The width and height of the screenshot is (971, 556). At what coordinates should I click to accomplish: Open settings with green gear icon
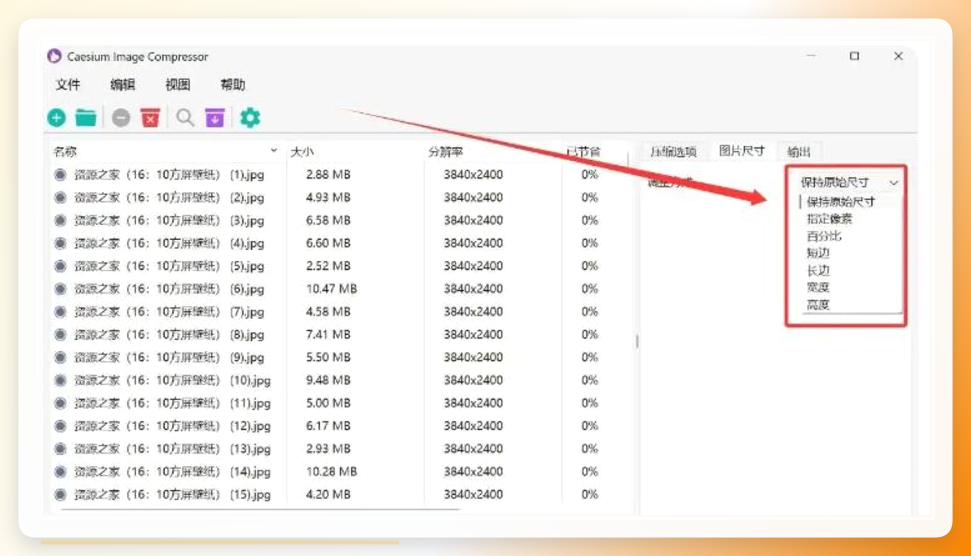click(250, 118)
